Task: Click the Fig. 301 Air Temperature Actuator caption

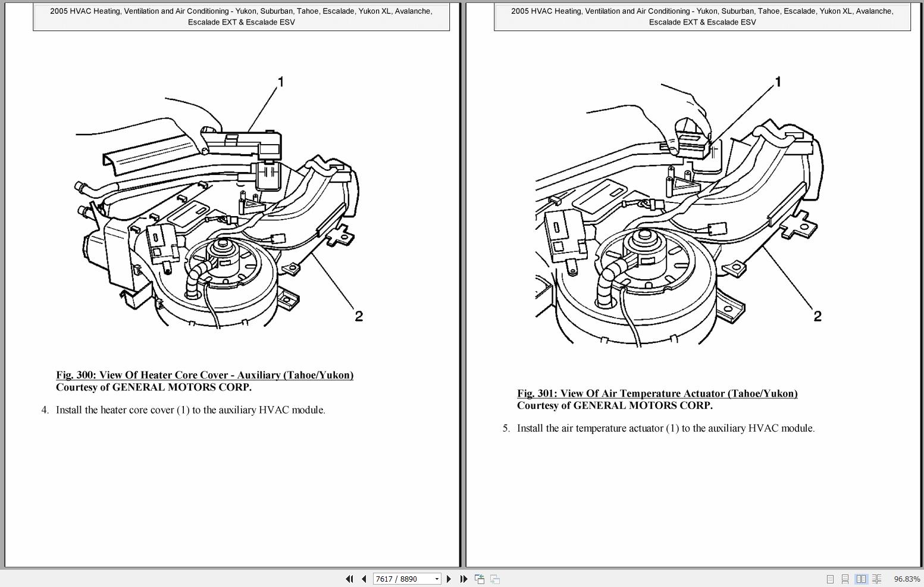Action: 657,394
